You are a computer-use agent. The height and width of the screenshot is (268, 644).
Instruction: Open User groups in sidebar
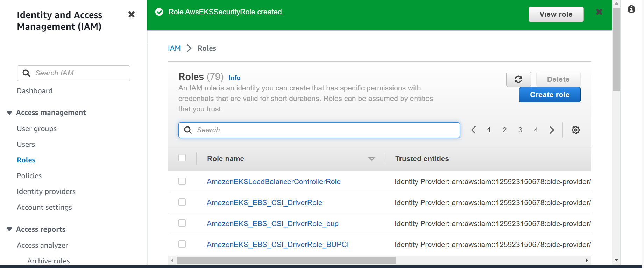(x=37, y=129)
